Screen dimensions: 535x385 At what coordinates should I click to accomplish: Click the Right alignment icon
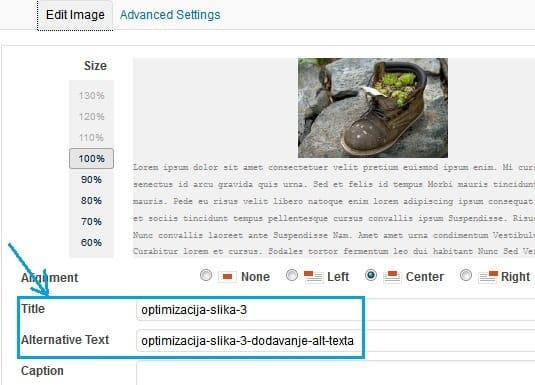click(x=488, y=276)
